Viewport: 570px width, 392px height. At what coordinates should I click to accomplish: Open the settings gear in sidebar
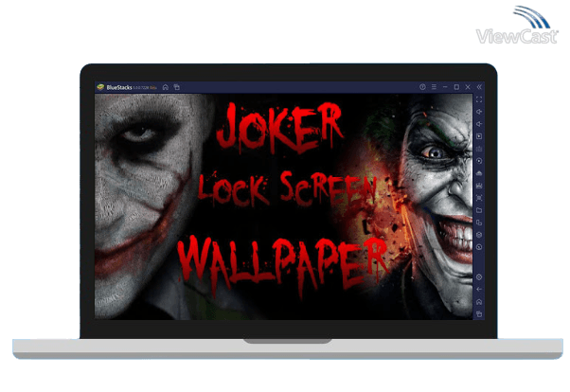click(479, 277)
